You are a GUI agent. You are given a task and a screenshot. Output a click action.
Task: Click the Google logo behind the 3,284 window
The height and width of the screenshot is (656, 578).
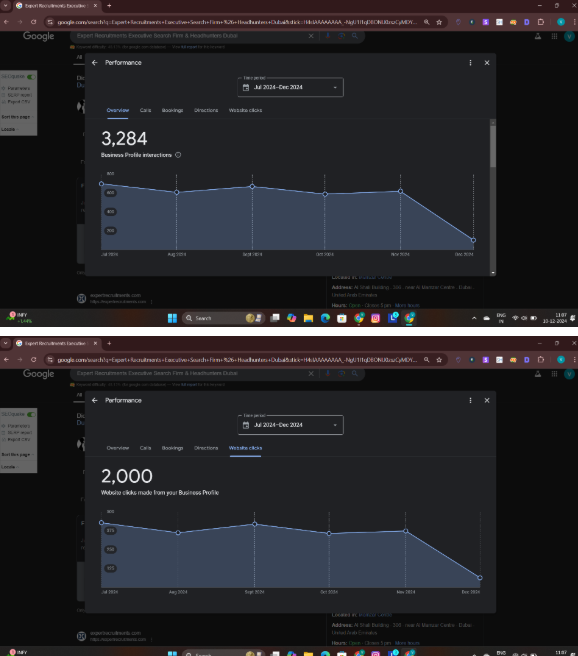[x=38, y=36]
